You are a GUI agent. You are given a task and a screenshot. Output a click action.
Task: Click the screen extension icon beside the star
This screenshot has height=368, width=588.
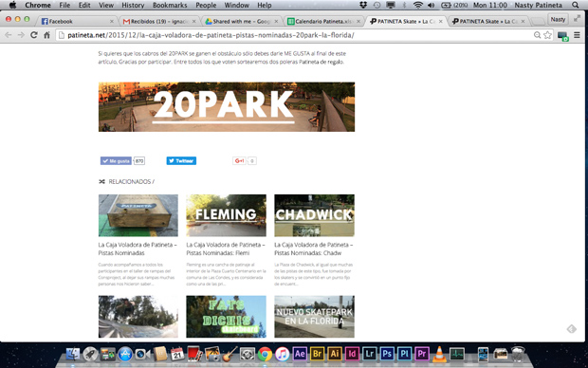562,36
